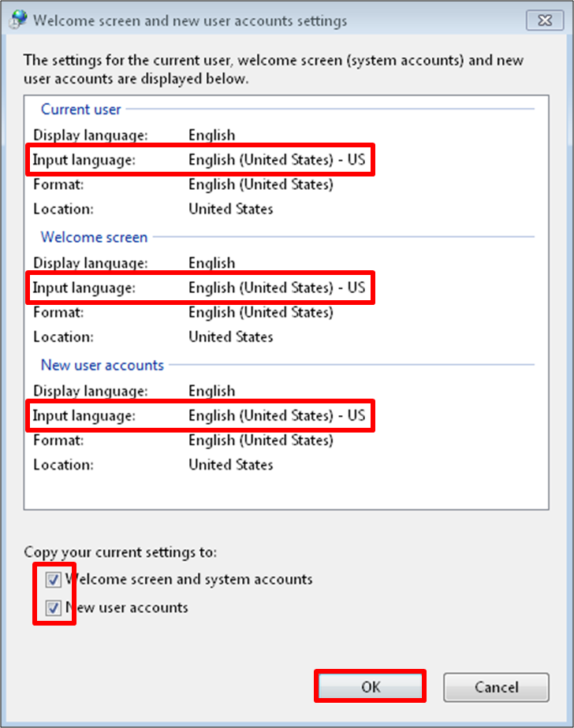Click the dialog title text
574x728 pixels.
point(190,21)
